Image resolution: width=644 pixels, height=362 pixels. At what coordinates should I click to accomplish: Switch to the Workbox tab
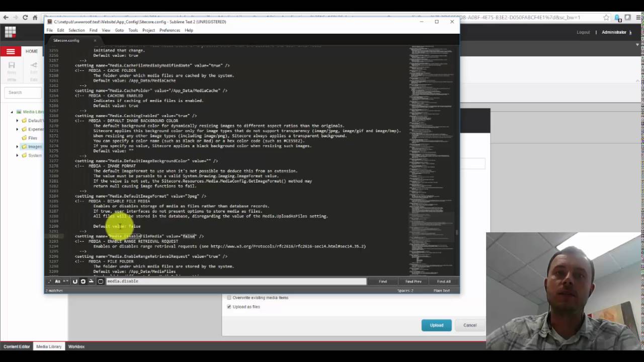pos(76,346)
